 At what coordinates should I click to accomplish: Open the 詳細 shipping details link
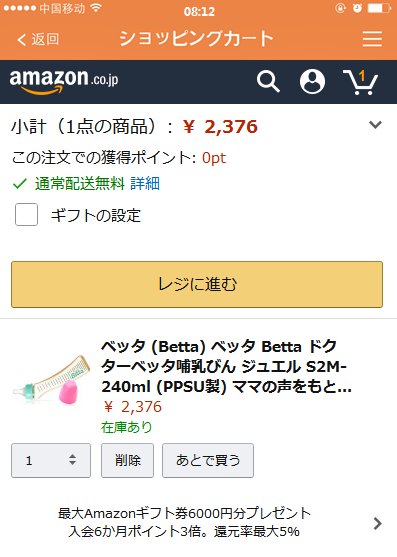click(145, 184)
